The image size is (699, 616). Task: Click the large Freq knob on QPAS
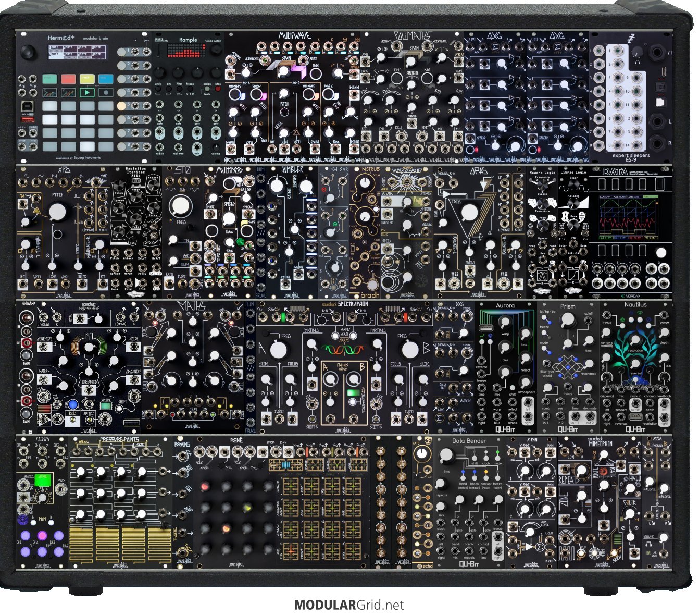(469, 212)
